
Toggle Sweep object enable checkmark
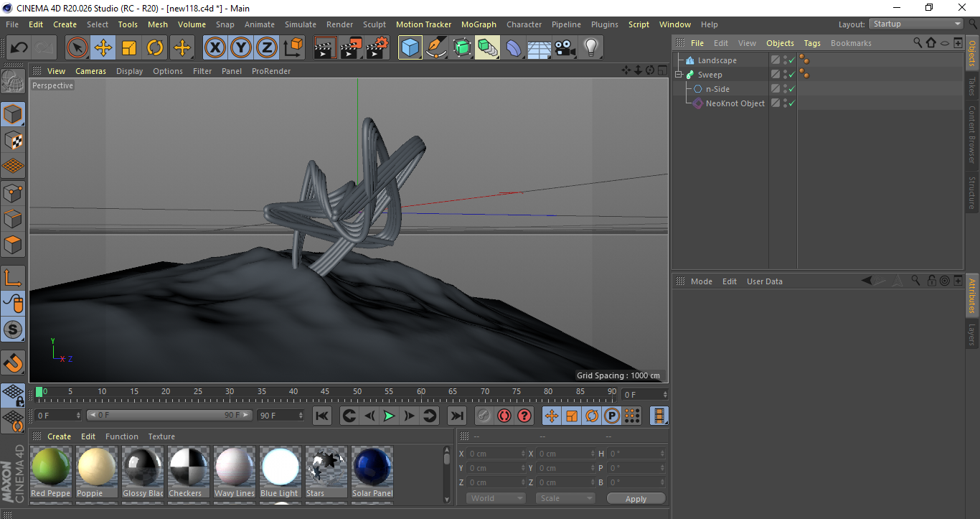coord(792,75)
